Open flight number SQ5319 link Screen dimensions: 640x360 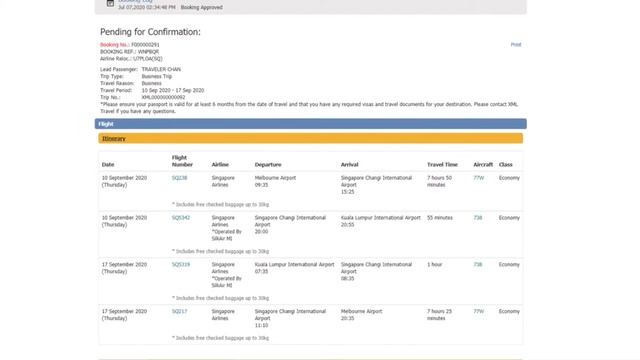pos(181,264)
